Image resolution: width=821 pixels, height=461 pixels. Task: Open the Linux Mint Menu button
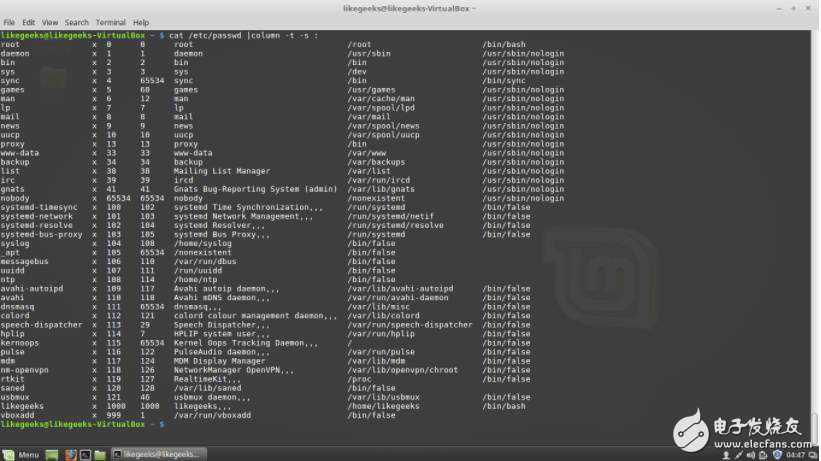(x=21, y=454)
